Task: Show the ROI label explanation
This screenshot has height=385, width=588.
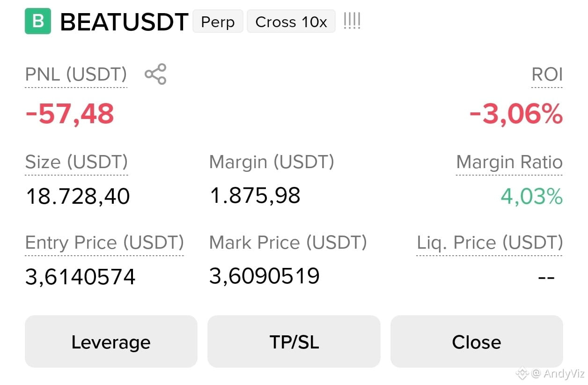Action: pos(547,75)
